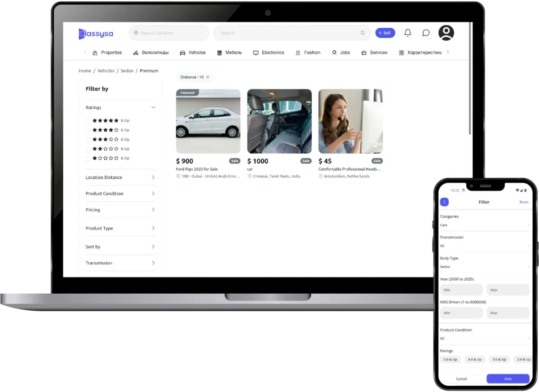This screenshot has height=392, width=539.
Task: Remove the Distance : 10 filter chip
Action: pos(208,77)
